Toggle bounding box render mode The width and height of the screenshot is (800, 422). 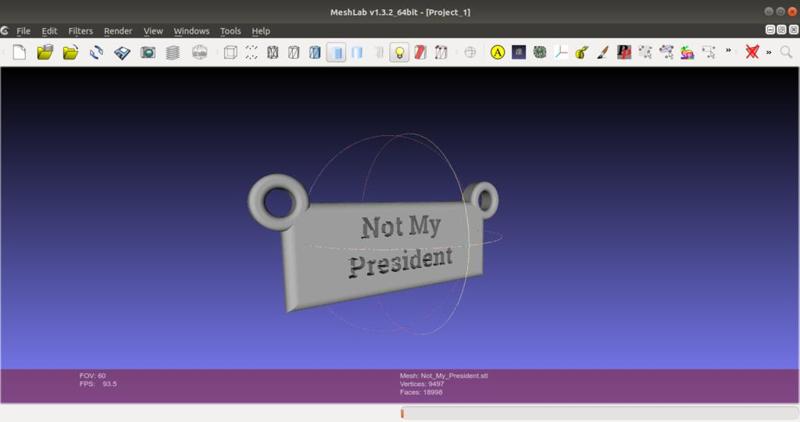pyautogui.click(x=230, y=52)
